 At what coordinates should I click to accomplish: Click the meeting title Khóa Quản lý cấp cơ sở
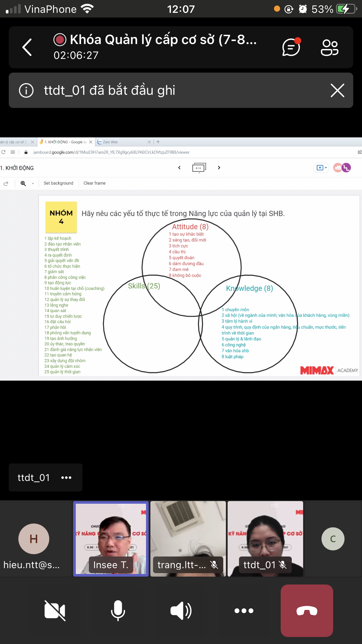(x=163, y=40)
